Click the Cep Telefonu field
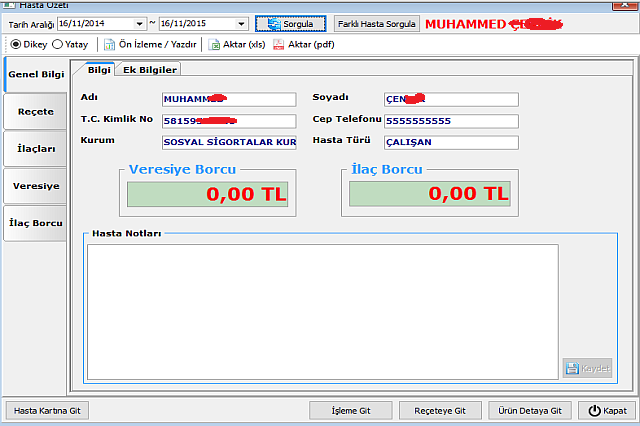 pos(451,121)
